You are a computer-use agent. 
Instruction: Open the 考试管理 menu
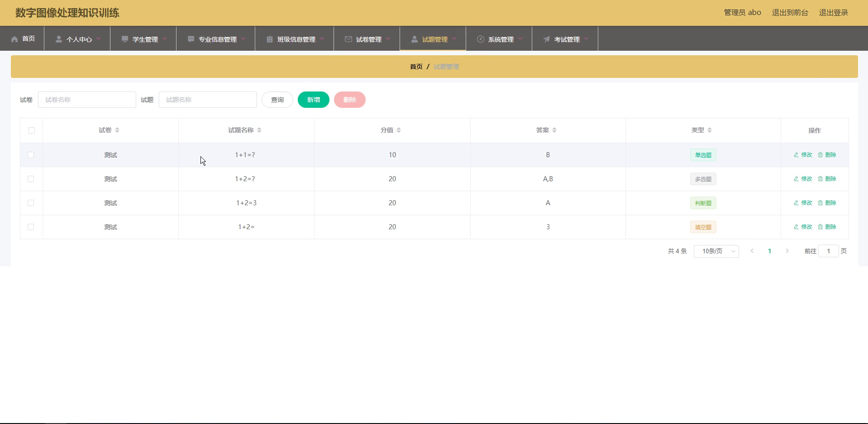point(565,39)
